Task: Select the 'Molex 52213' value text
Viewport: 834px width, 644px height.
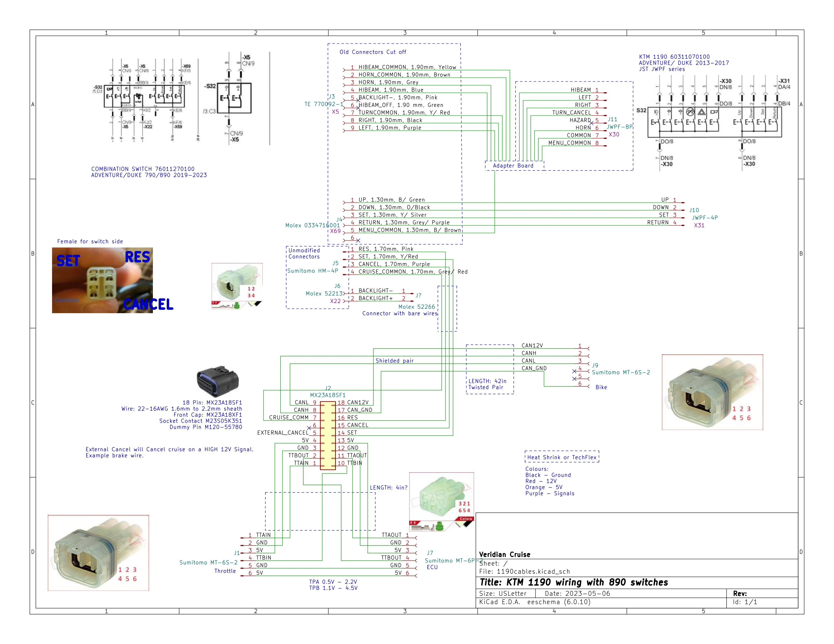Action: tap(324, 293)
